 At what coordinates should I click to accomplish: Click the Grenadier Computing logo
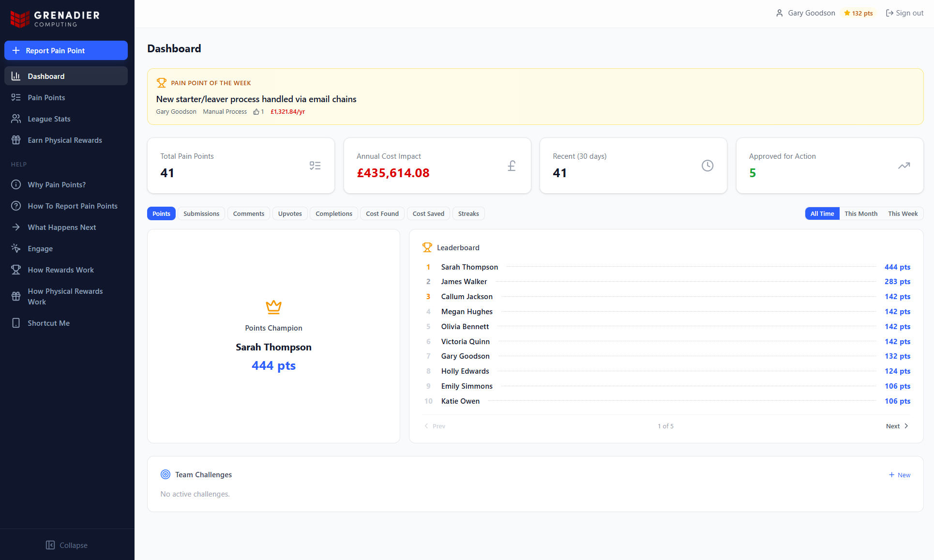click(54, 18)
